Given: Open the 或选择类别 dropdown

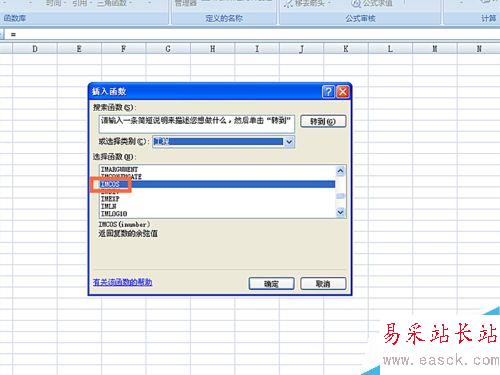Looking at the screenshot, I should click(x=289, y=142).
